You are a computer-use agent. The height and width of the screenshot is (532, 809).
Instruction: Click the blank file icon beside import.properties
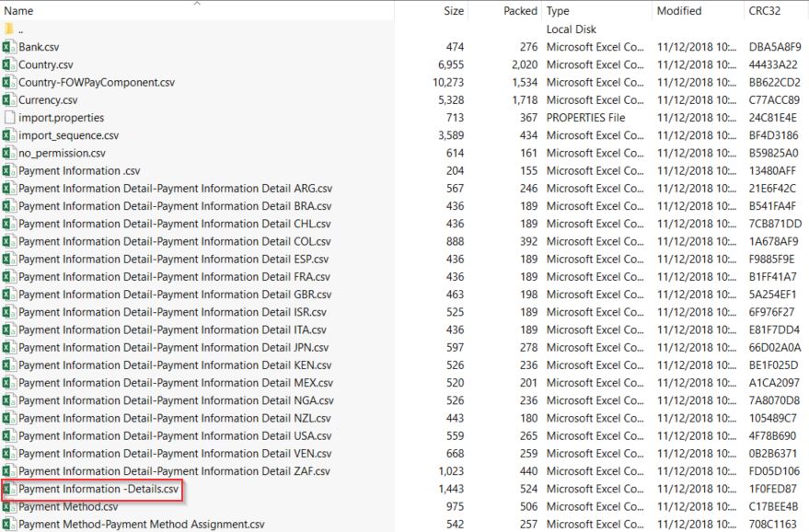tap(9, 118)
